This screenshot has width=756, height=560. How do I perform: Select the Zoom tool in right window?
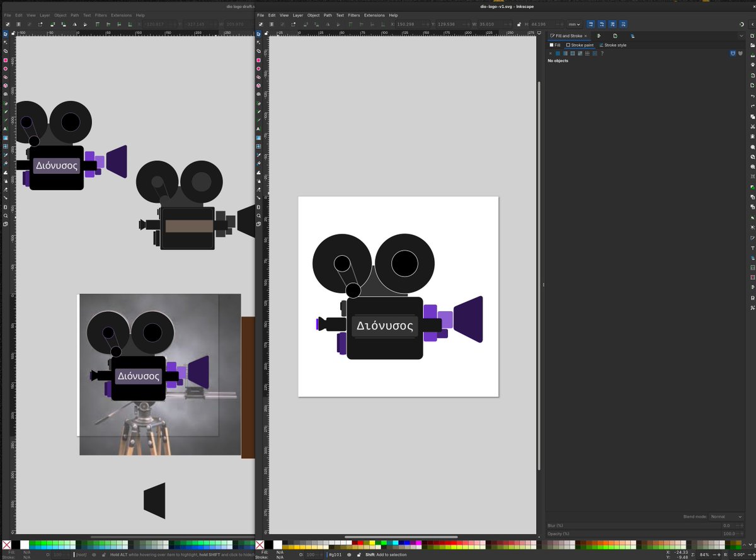pos(260,215)
